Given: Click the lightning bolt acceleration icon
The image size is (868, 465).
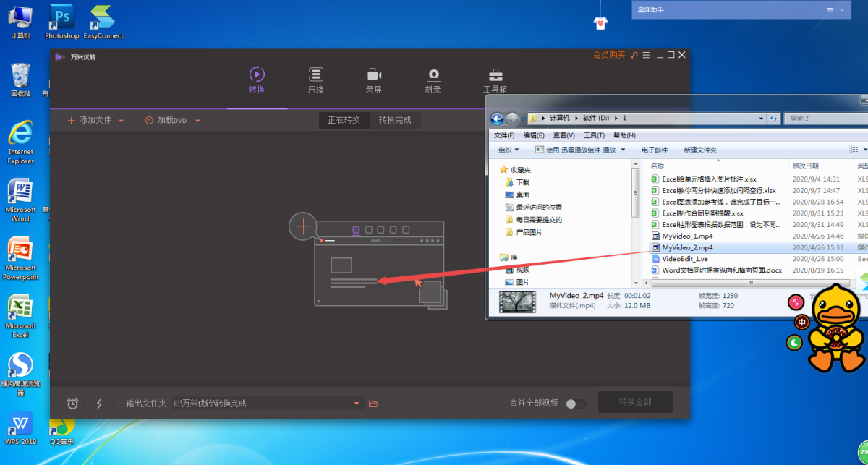Looking at the screenshot, I should click(99, 404).
